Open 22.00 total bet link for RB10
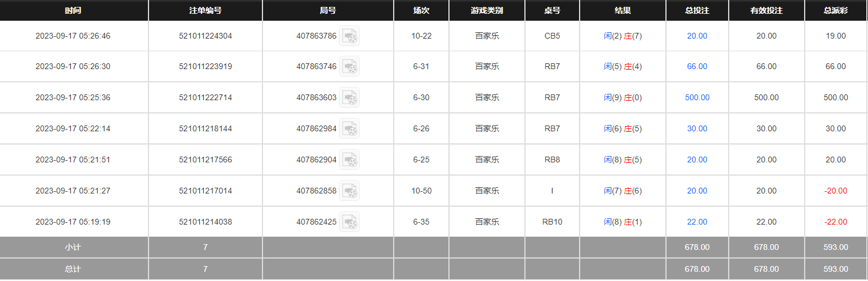868x281 pixels. [x=697, y=222]
